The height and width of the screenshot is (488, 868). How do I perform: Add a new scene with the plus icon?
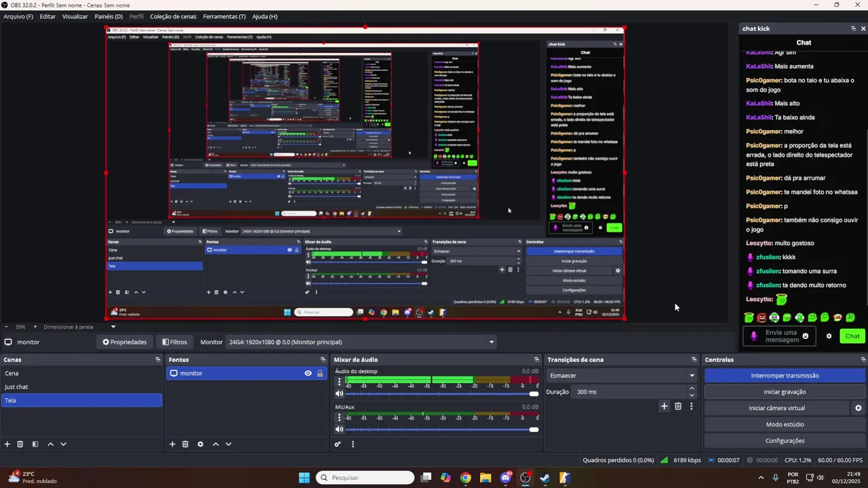[7, 444]
